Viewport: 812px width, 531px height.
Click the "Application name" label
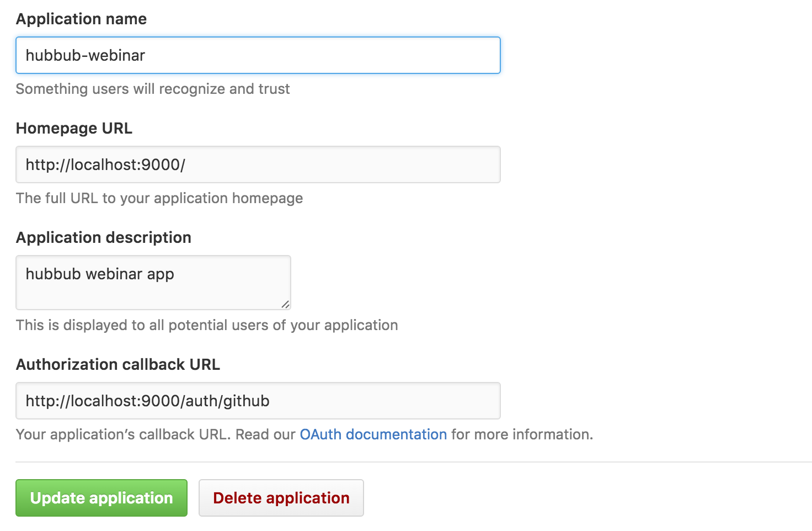tap(81, 19)
